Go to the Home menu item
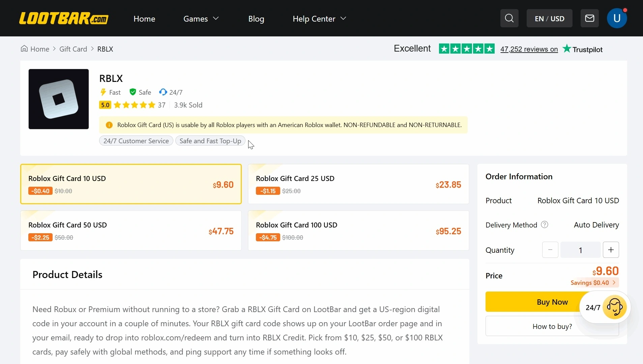643x364 pixels. coord(144,19)
